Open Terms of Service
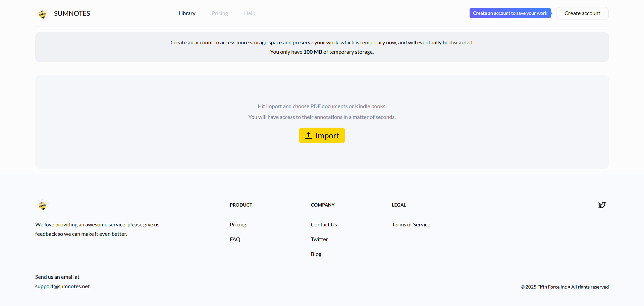The width and height of the screenshot is (644, 306). 411,225
